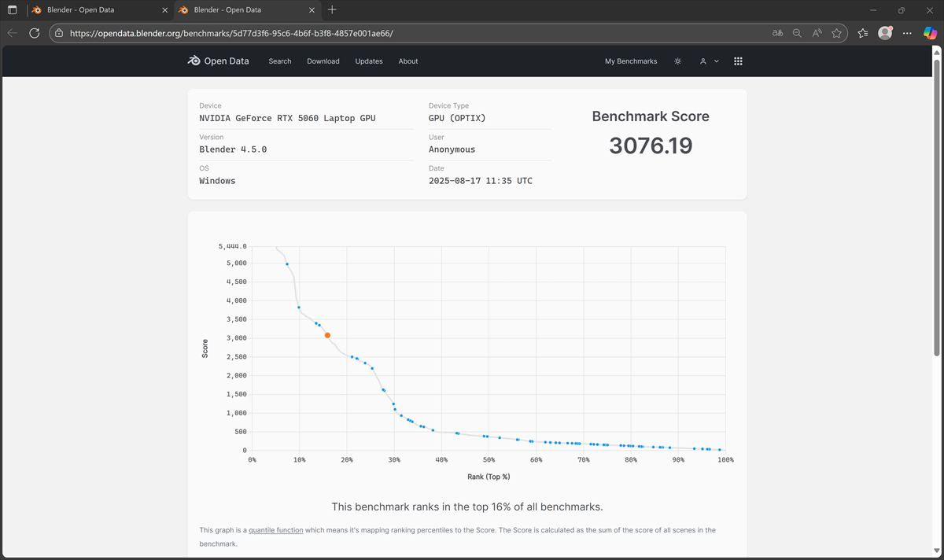The width and height of the screenshot is (944, 560).
Task: Open a new browser tab
Action: click(x=332, y=10)
